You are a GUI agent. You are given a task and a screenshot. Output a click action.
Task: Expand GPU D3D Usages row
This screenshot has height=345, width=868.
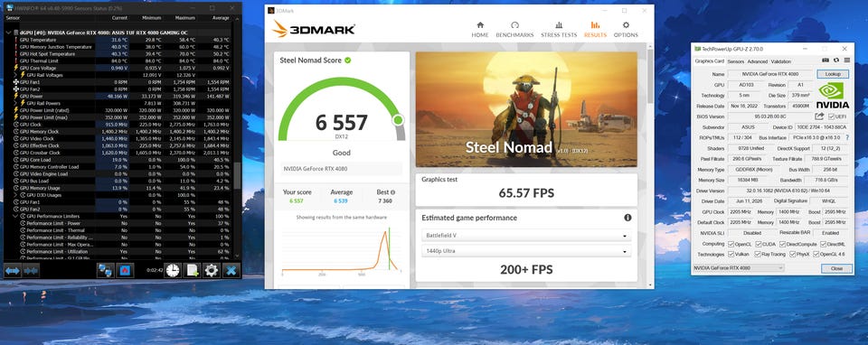(x=15, y=195)
